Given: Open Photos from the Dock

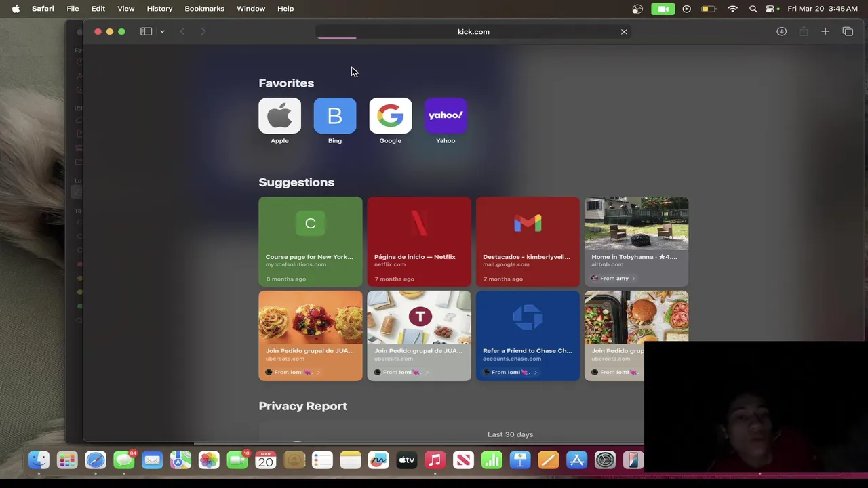Looking at the screenshot, I should 209,461.
